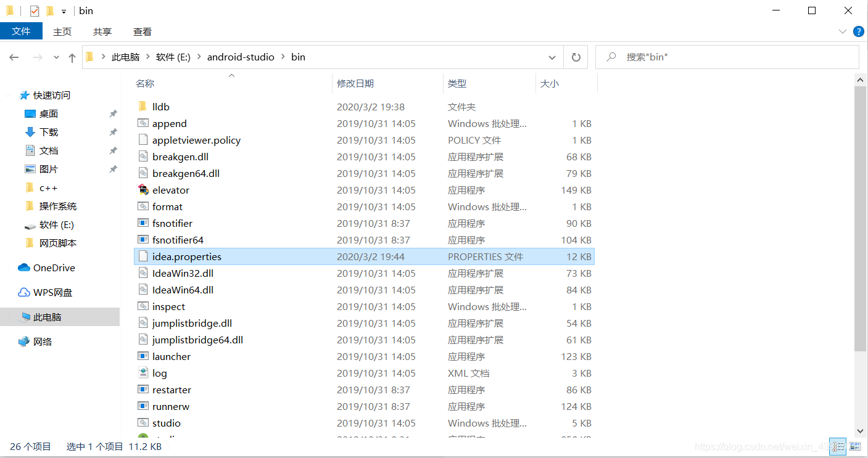Screen dimensions: 868x458
Task: Click the chevron after android-studio in path
Action: tap(283, 57)
